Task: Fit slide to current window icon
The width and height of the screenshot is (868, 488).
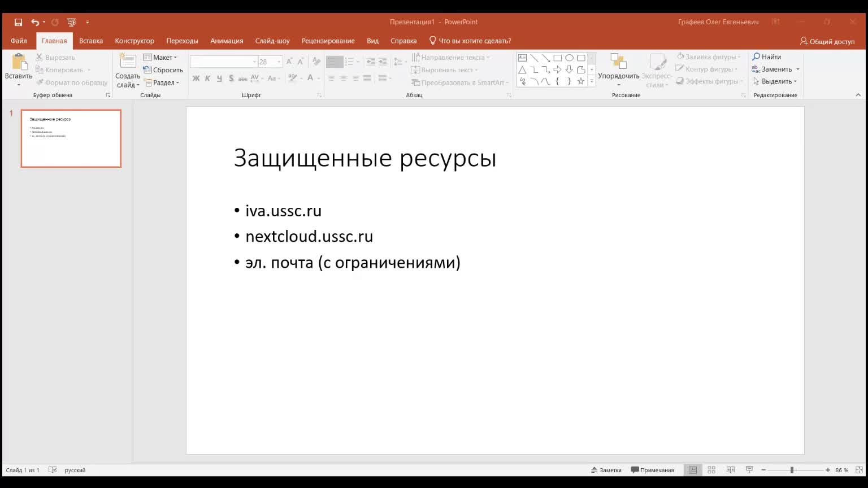Action: [x=859, y=470]
